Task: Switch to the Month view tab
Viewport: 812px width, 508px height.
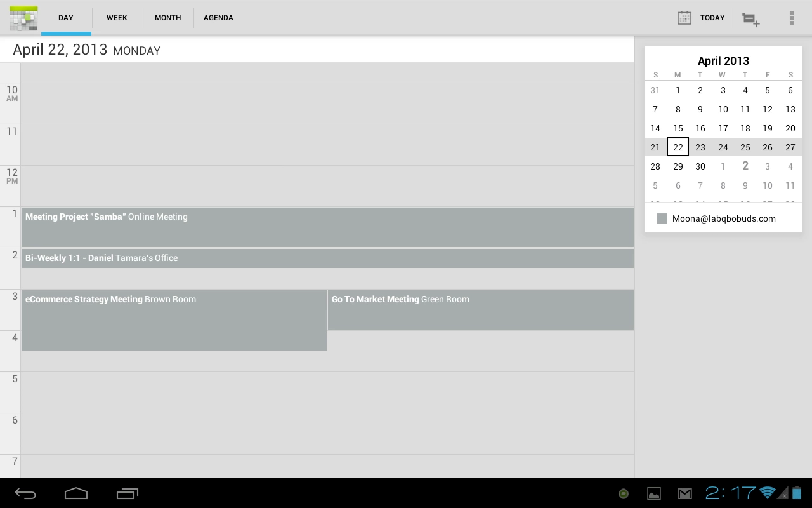Action: coord(168,18)
